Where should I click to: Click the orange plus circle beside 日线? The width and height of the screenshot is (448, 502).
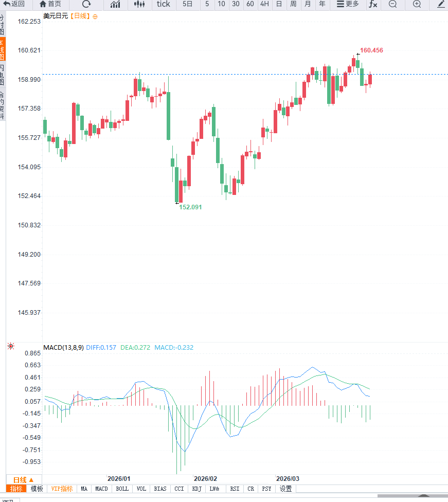pyautogui.click(x=95, y=16)
